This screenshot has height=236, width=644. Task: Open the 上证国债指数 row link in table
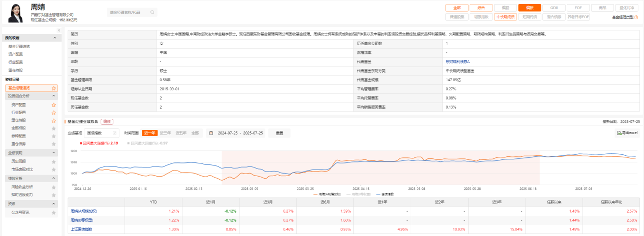[80, 229]
